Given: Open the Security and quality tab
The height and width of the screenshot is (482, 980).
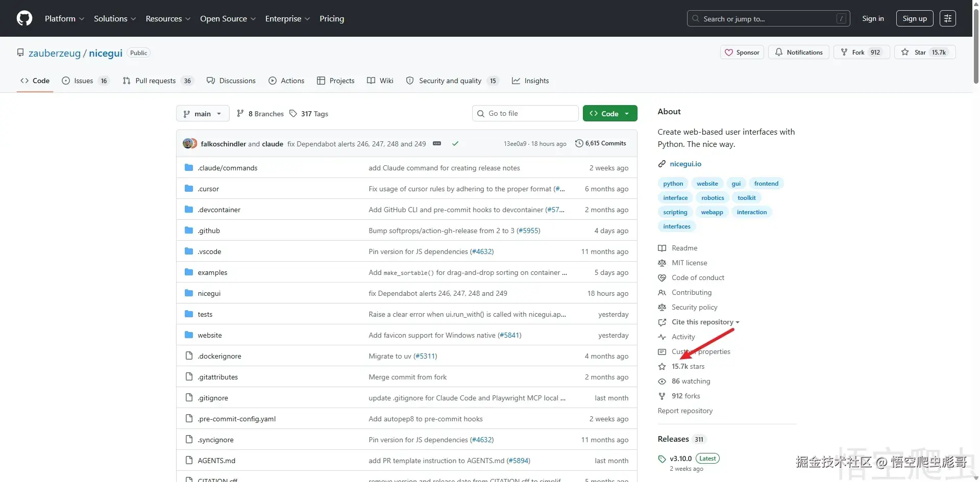Looking at the screenshot, I should (452, 81).
